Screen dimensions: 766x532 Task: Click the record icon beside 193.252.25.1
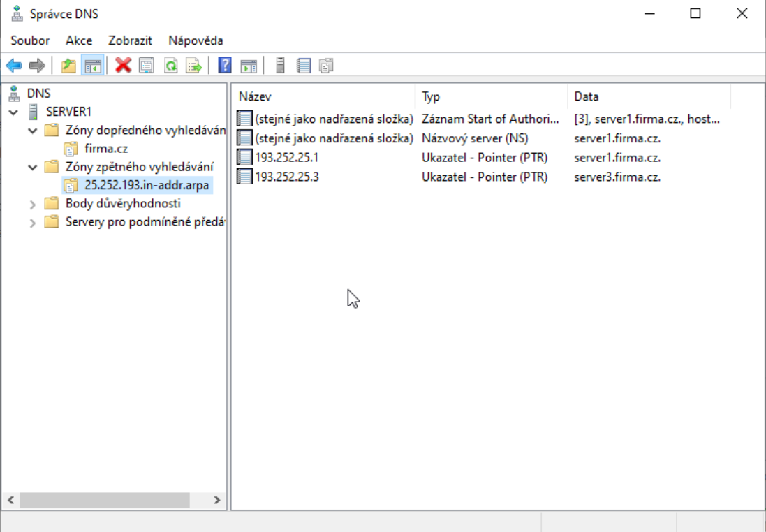tap(244, 157)
